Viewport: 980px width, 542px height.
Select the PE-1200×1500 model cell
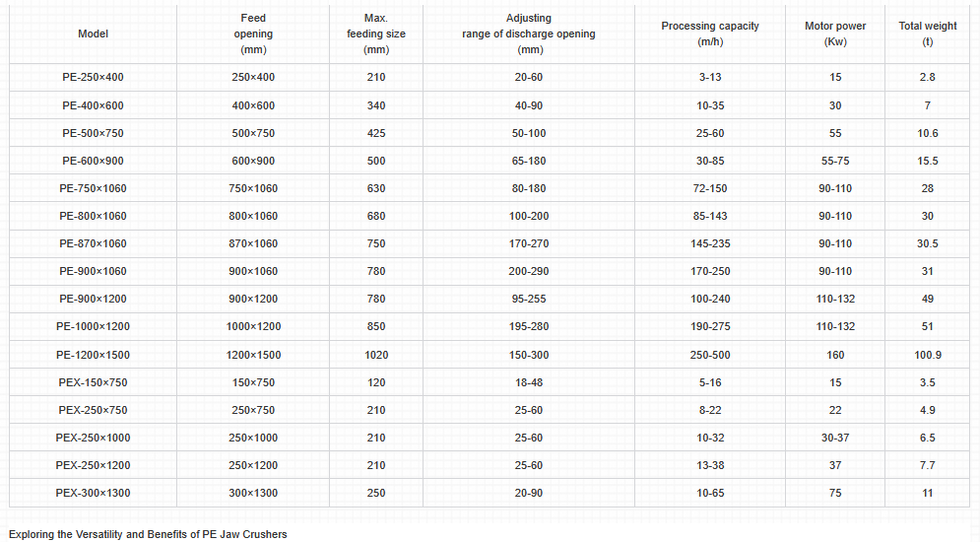[93, 355]
